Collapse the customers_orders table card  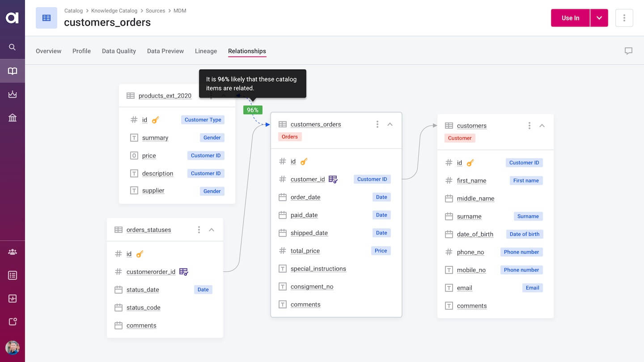[x=390, y=124]
